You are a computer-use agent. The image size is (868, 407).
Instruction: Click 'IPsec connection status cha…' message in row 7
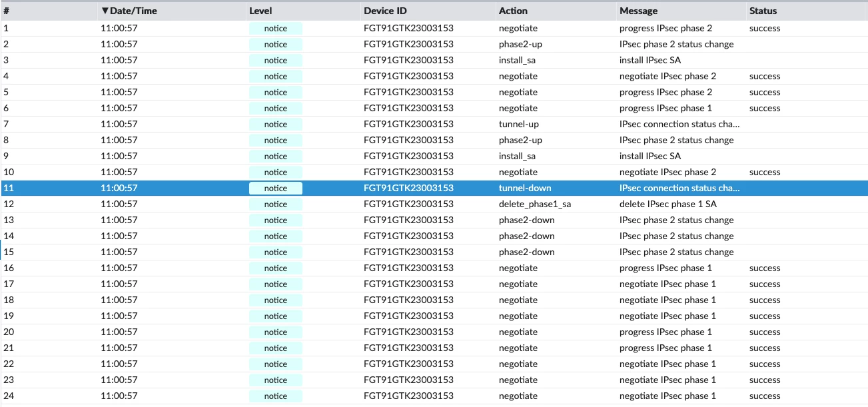679,124
